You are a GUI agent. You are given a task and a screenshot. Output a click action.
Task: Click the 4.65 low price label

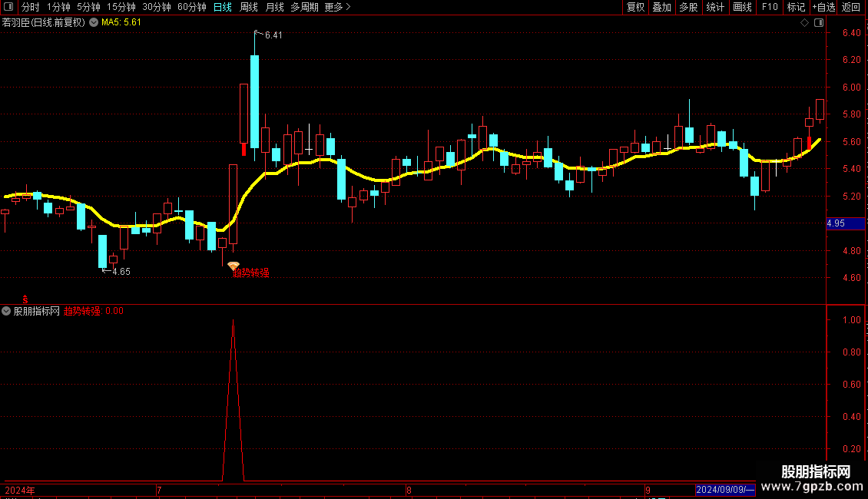[121, 272]
